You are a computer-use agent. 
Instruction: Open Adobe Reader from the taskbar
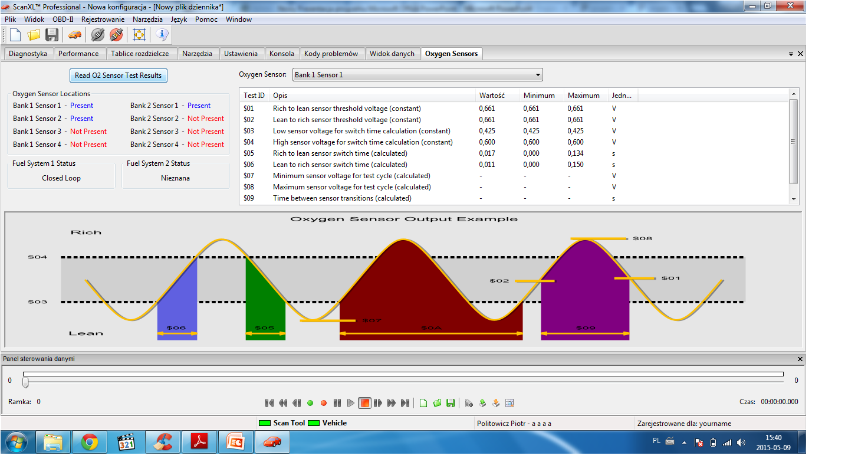point(199,442)
